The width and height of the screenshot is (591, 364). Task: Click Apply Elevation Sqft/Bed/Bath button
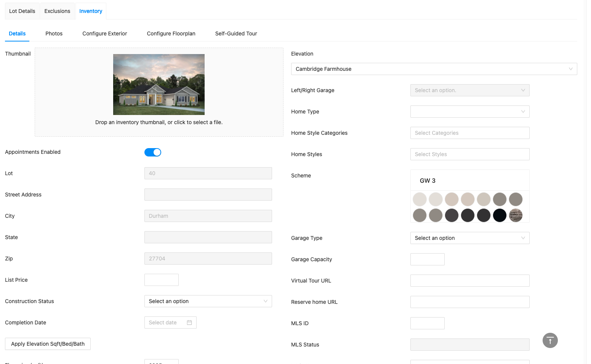[48, 344]
